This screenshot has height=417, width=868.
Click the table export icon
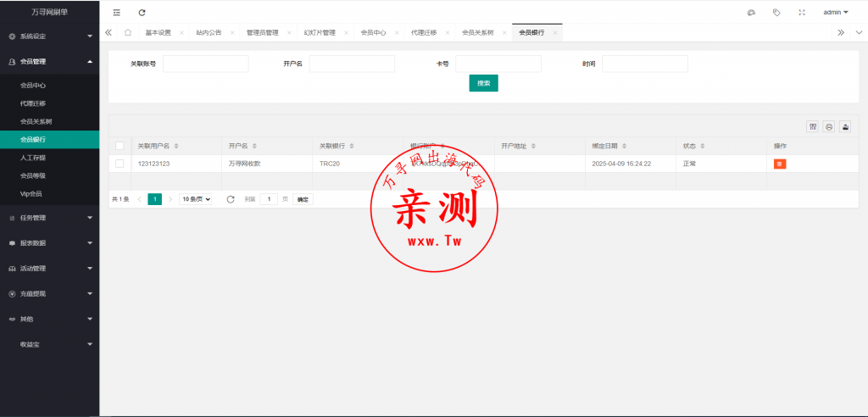(845, 126)
